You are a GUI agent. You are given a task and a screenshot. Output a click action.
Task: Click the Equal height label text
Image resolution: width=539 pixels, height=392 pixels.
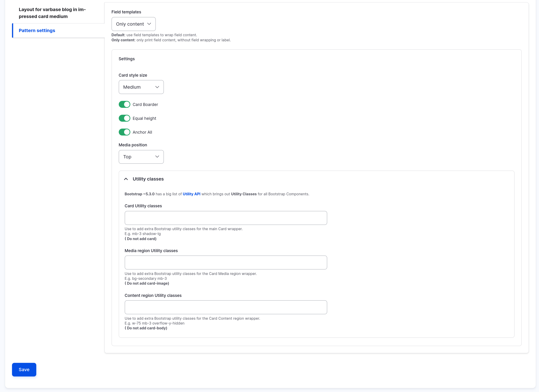pos(144,118)
